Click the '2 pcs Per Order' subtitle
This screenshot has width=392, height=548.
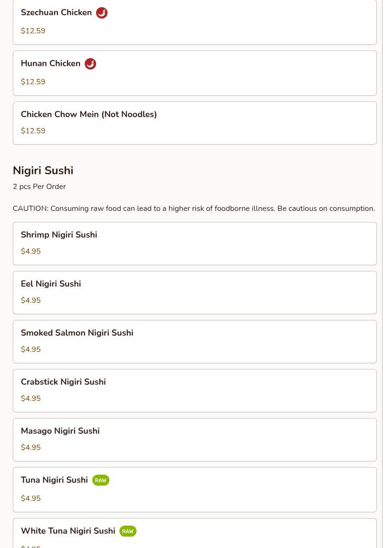click(x=39, y=187)
